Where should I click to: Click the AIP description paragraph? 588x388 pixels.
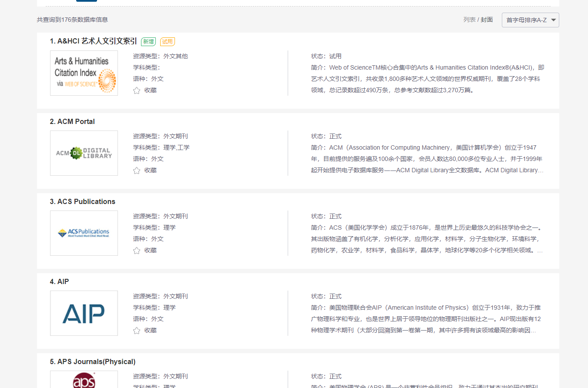point(428,319)
